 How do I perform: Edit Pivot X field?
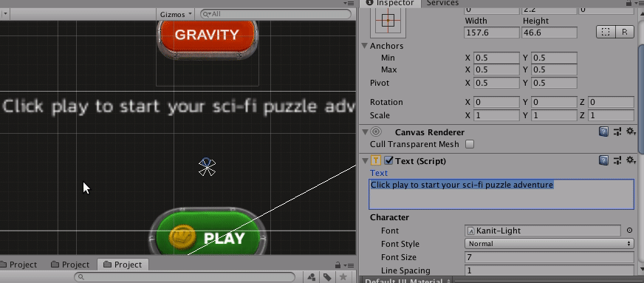496,83
